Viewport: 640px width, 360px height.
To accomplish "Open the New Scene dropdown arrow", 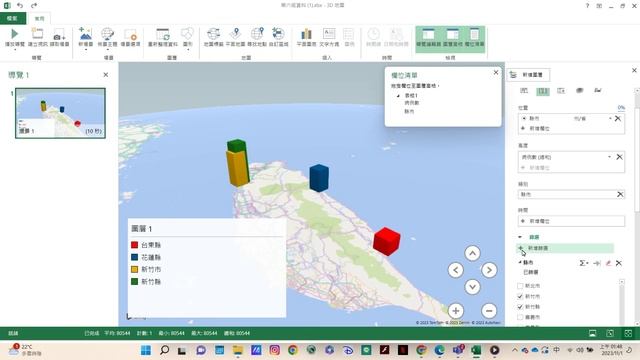I will coord(86,49).
